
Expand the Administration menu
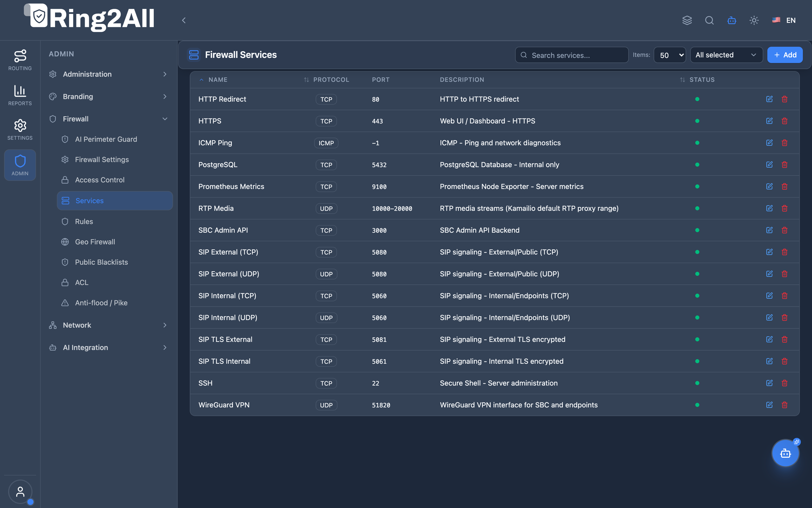click(108, 74)
